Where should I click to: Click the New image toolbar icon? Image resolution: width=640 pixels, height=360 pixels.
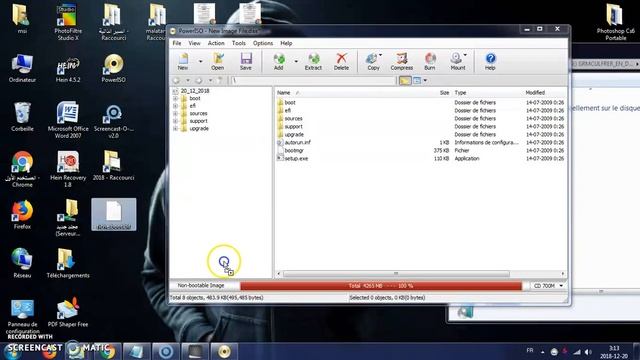click(183, 61)
